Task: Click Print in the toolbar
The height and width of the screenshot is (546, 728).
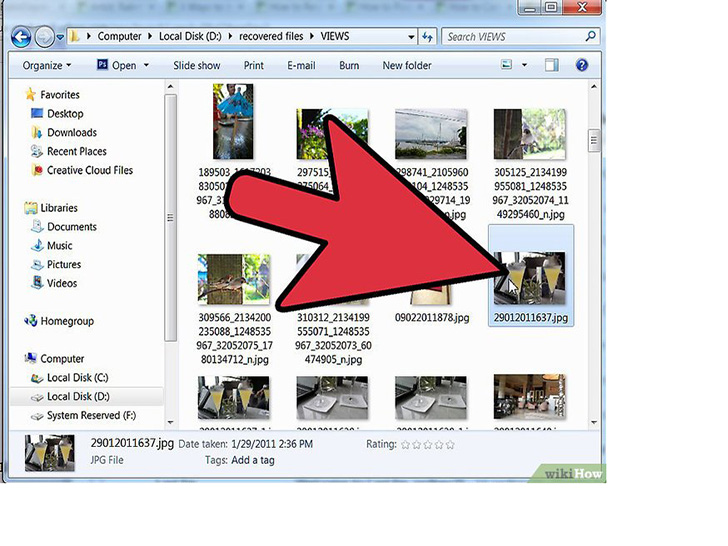Action: (254, 65)
